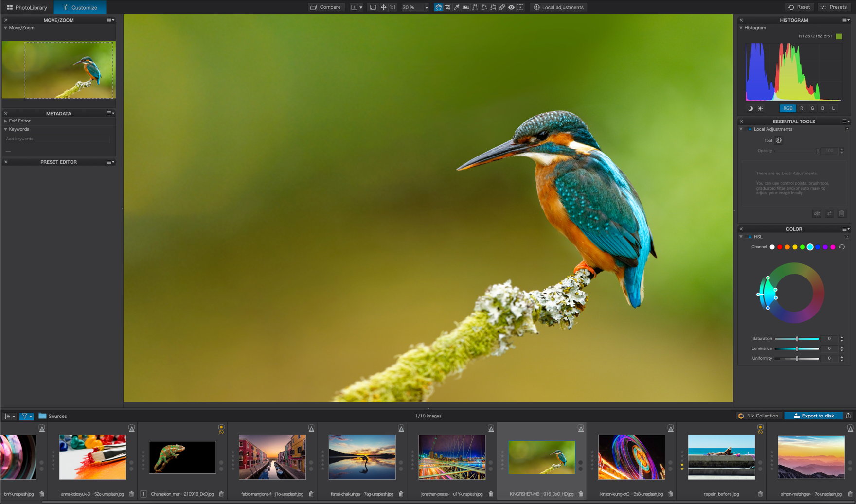Open the Nik Collection button
Viewport: 856px width, 504px height.
click(x=758, y=416)
